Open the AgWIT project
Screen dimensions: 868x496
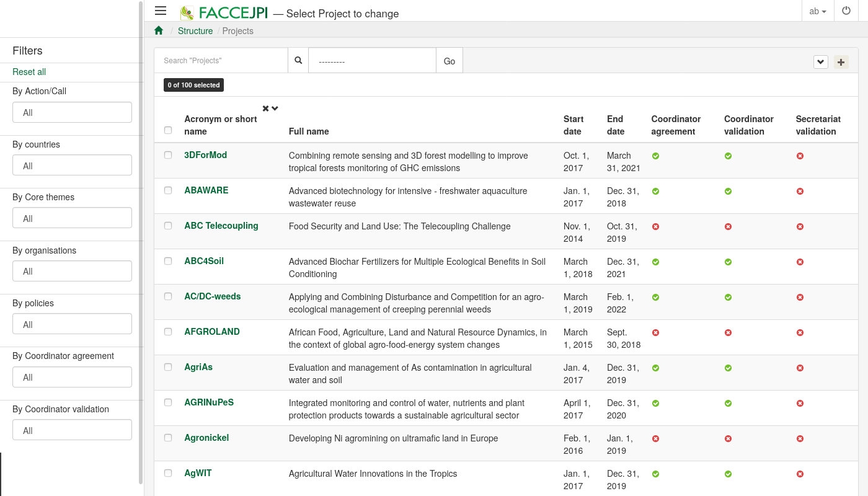[x=198, y=473]
